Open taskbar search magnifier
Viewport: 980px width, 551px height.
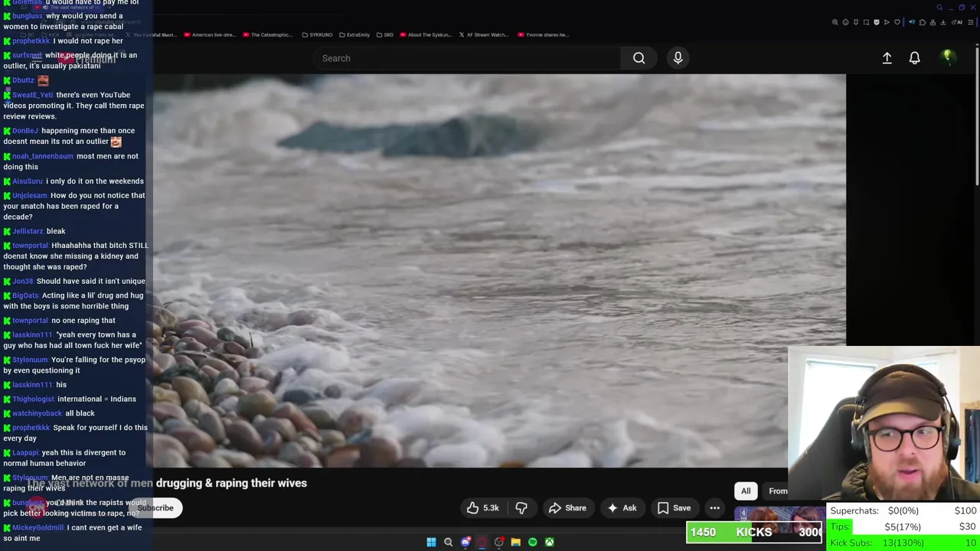(448, 542)
